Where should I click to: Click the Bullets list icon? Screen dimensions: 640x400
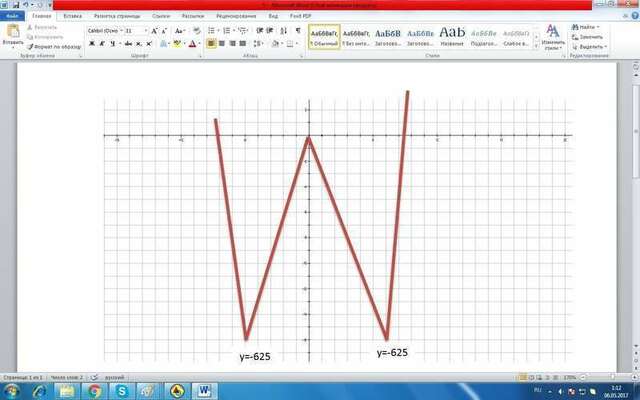tap(211, 31)
